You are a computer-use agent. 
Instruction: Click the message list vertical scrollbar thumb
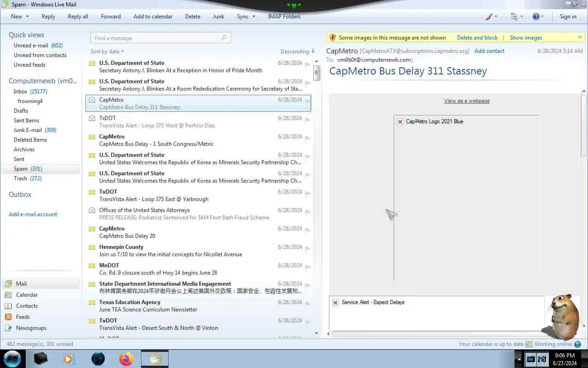(317, 73)
